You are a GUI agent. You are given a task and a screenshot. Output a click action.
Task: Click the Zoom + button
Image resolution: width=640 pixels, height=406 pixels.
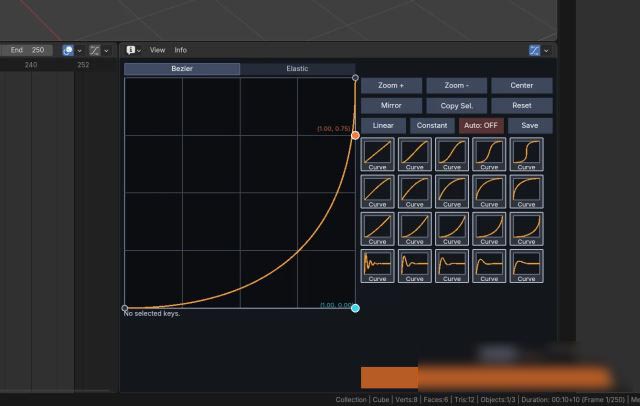pyautogui.click(x=391, y=85)
